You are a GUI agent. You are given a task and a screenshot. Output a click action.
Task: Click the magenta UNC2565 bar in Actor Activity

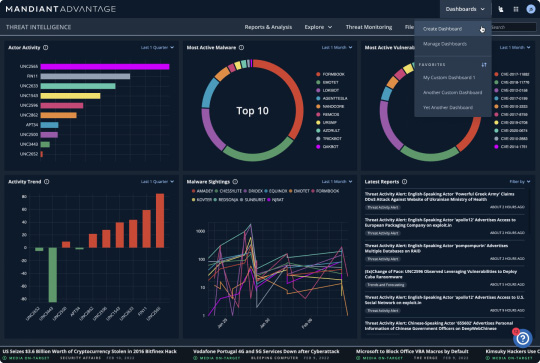105,66
